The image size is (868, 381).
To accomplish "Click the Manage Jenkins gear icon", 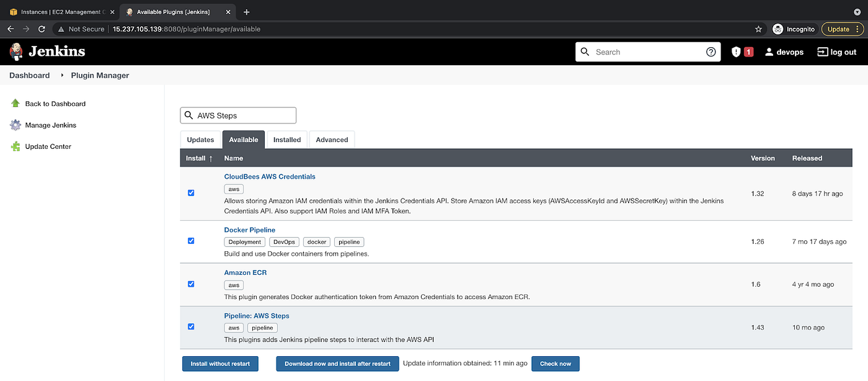I will (15, 125).
